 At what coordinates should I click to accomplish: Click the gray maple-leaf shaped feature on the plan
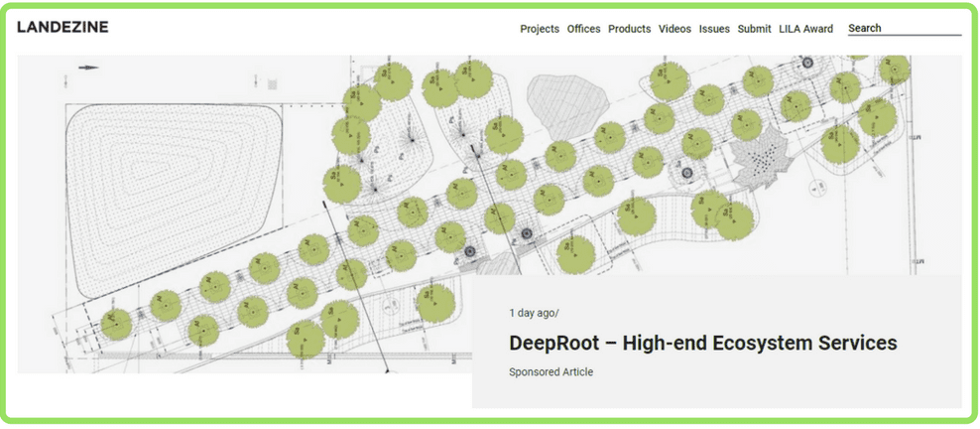point(761,160)
